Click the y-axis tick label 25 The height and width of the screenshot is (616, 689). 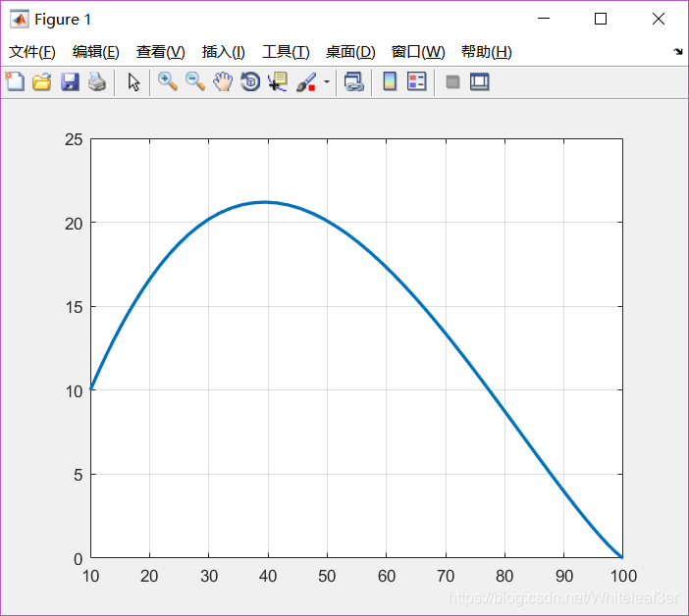(x=74, y=139)
